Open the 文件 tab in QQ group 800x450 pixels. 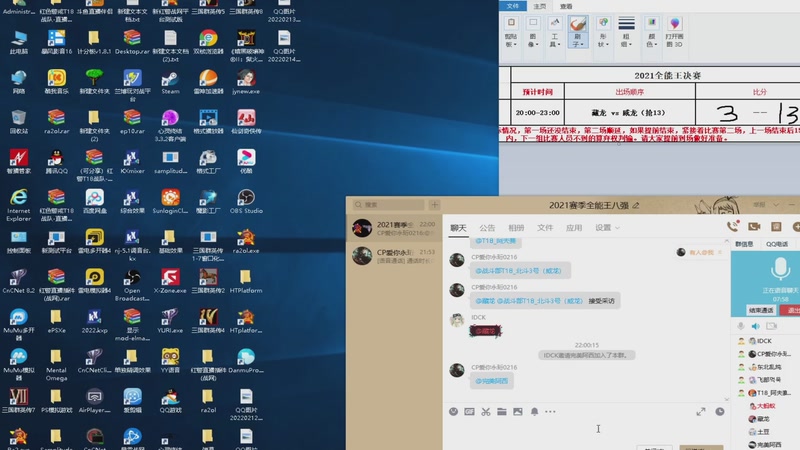click(545, 228)
